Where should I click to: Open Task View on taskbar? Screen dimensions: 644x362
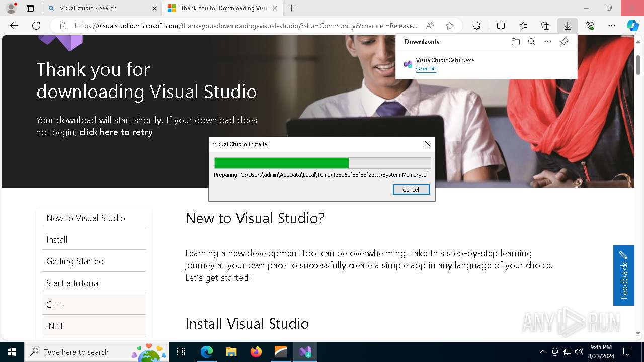pyautogui.click(x=182, y=352)
